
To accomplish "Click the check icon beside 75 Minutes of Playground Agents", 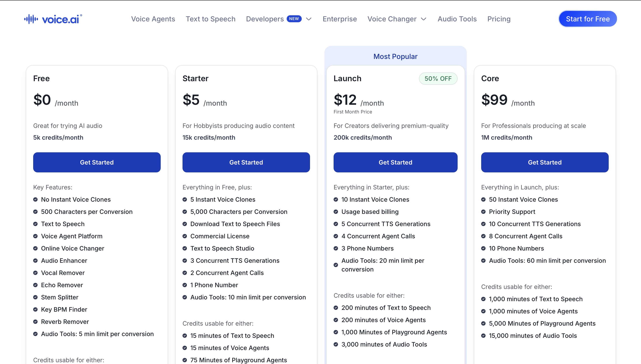I will tap(184, 360).
